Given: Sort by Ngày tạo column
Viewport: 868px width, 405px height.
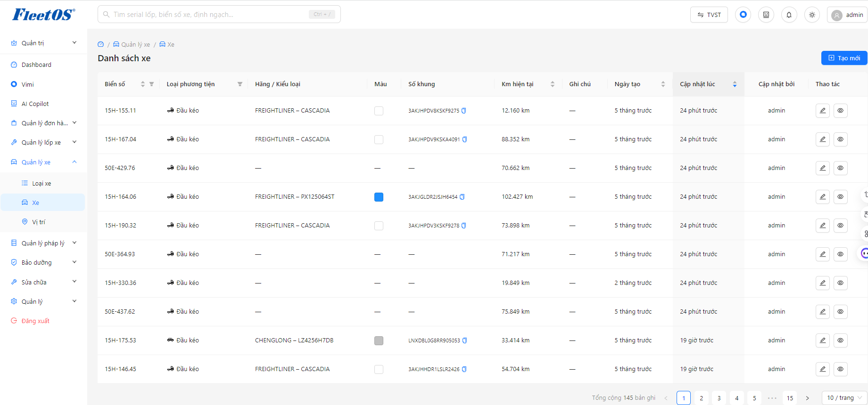Looking at the screenshot, I should pyautogui.click(x=663, y=84).
